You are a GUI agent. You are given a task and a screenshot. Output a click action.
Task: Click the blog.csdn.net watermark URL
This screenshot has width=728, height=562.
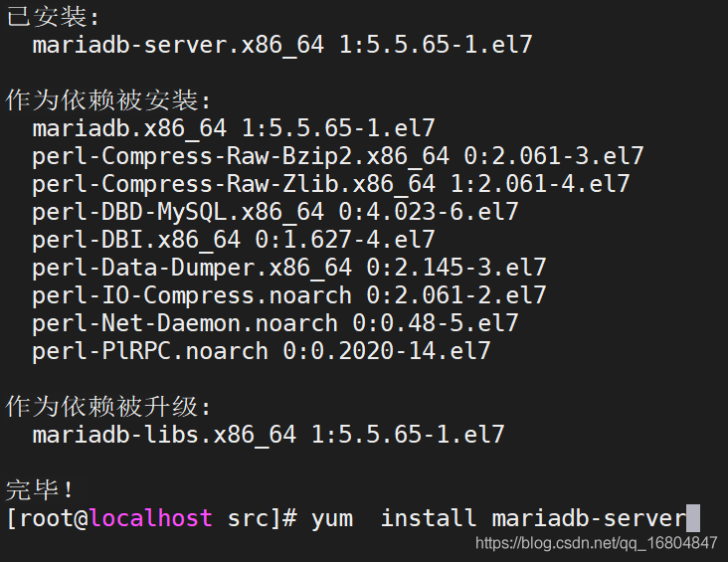[597, 543]
